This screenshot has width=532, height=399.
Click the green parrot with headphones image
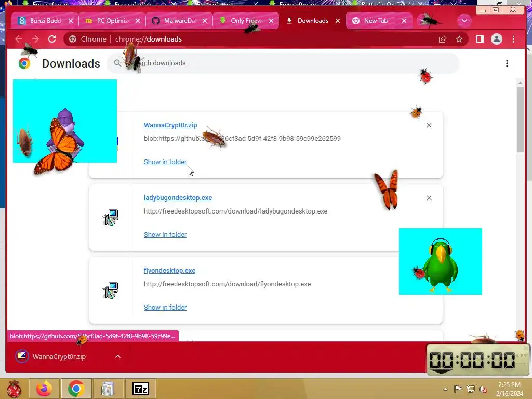point(441,261)
